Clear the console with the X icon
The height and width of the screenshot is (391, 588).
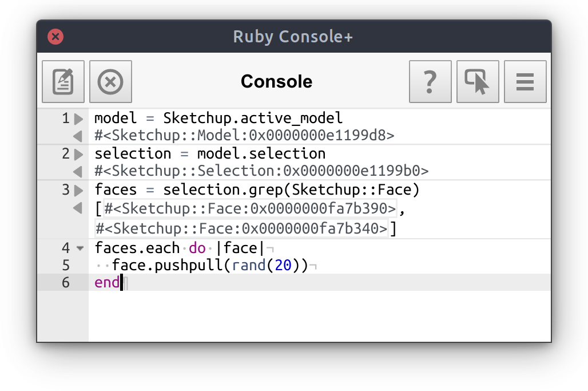tap(110, 82)
